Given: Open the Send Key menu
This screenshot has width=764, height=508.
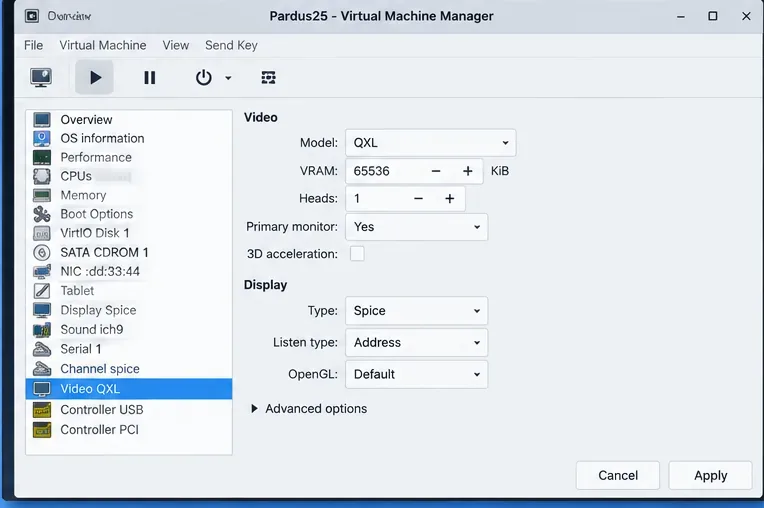Looking at the screenshot, I should pos(231,45).
